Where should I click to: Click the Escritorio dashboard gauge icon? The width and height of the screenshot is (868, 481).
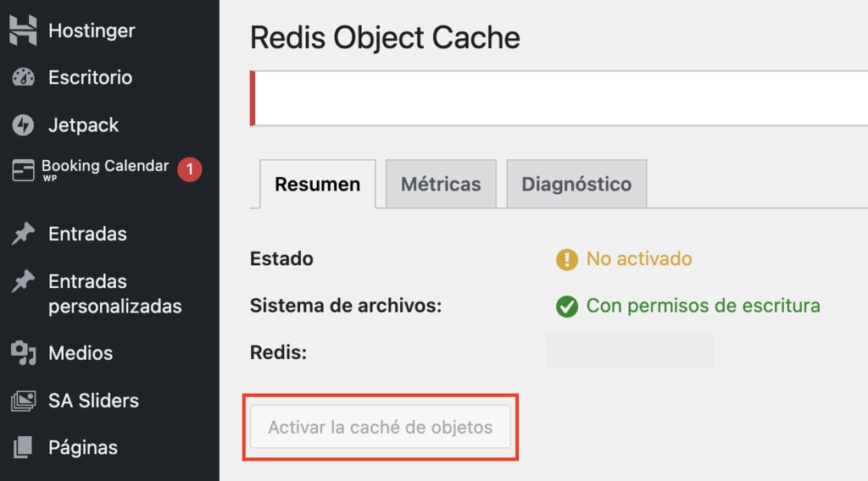(23, 78)
